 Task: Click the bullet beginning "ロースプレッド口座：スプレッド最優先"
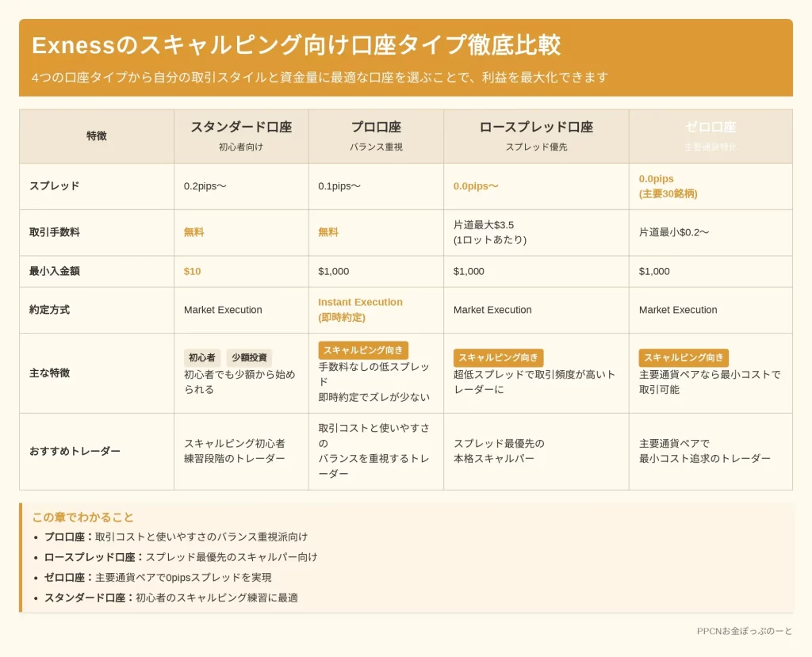coord(181,557)
